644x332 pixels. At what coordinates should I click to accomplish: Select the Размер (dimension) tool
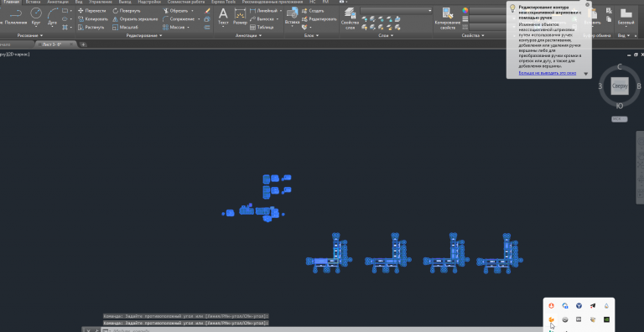pos(240,17)
